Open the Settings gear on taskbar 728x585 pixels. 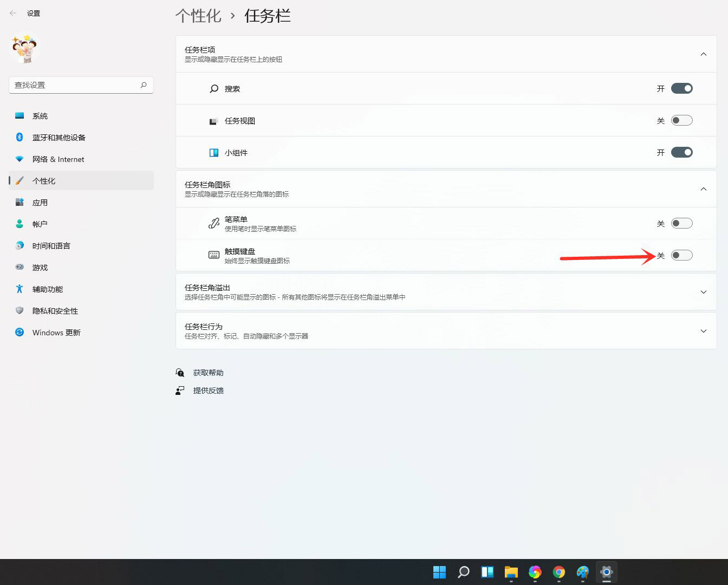607,572
